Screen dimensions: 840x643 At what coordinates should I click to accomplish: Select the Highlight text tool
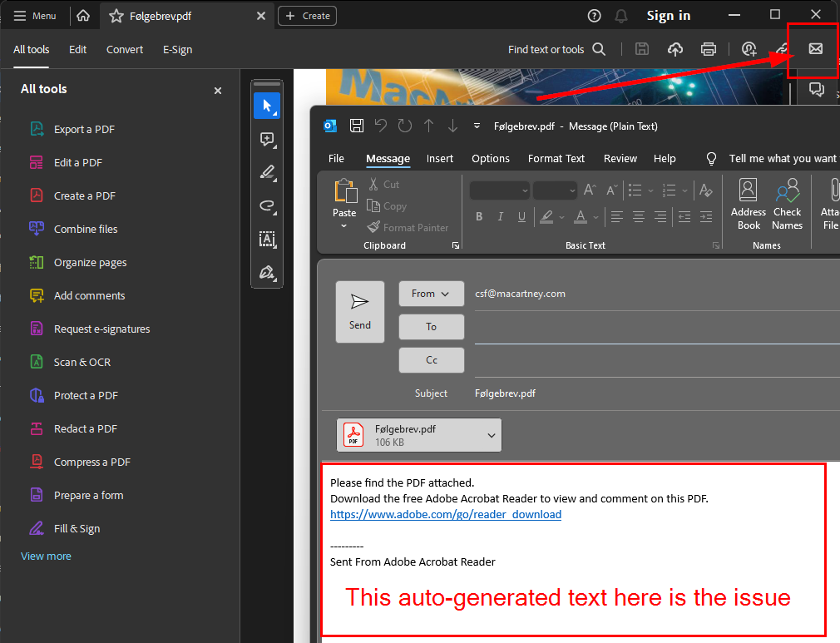tap(267, 173)
